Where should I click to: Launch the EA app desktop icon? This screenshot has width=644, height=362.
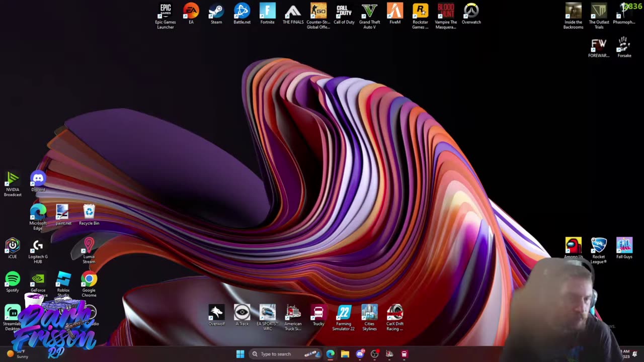coord(191,14)
